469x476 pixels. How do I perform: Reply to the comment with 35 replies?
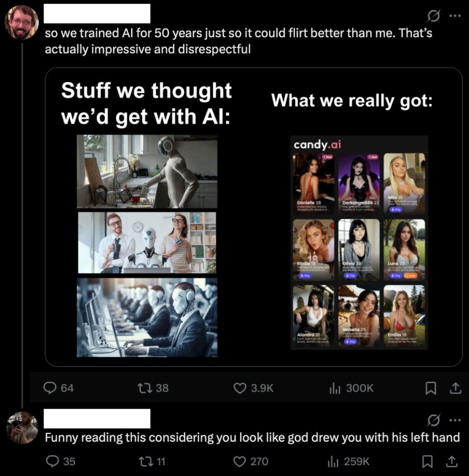point(52,461)
